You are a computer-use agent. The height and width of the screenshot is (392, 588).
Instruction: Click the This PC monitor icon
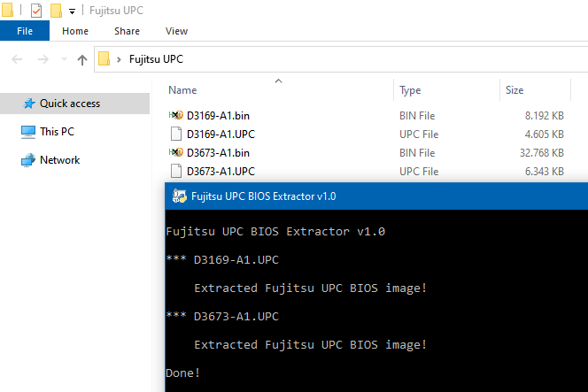pos(28,132)
